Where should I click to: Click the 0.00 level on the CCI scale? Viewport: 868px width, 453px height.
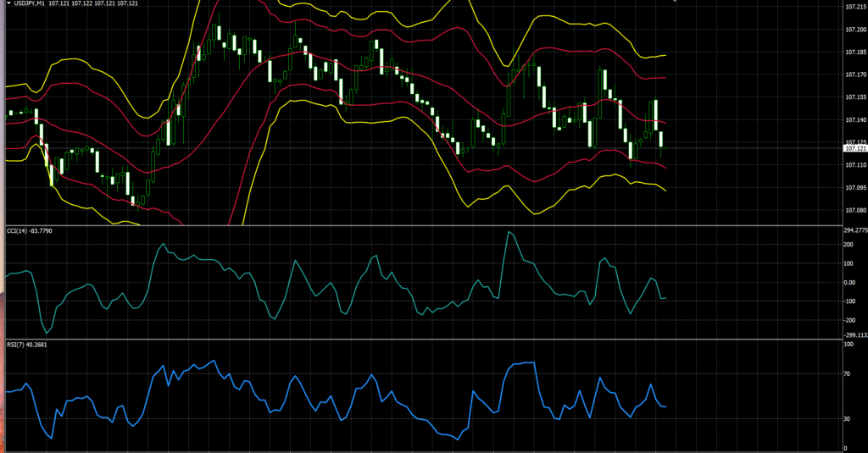pos(849,283)
